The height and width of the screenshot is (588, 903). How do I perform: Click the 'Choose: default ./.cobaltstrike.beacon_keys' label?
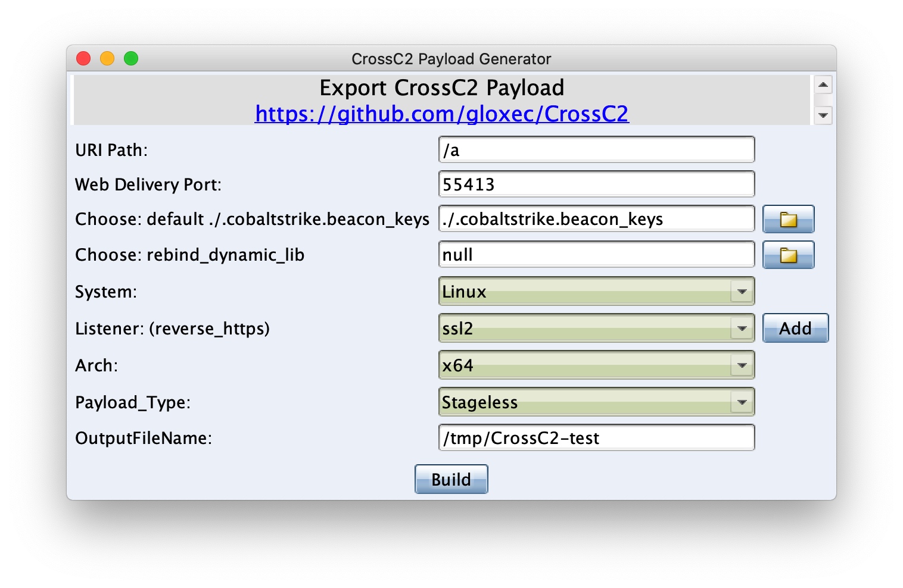252,219
